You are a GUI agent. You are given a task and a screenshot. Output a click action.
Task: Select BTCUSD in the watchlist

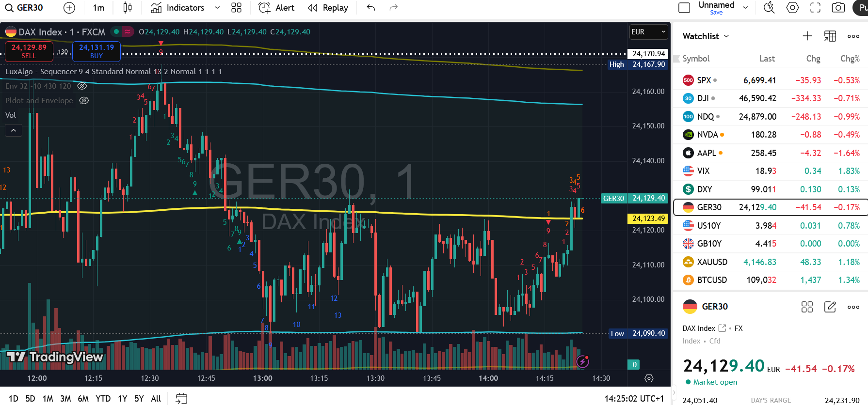(771, 280)
